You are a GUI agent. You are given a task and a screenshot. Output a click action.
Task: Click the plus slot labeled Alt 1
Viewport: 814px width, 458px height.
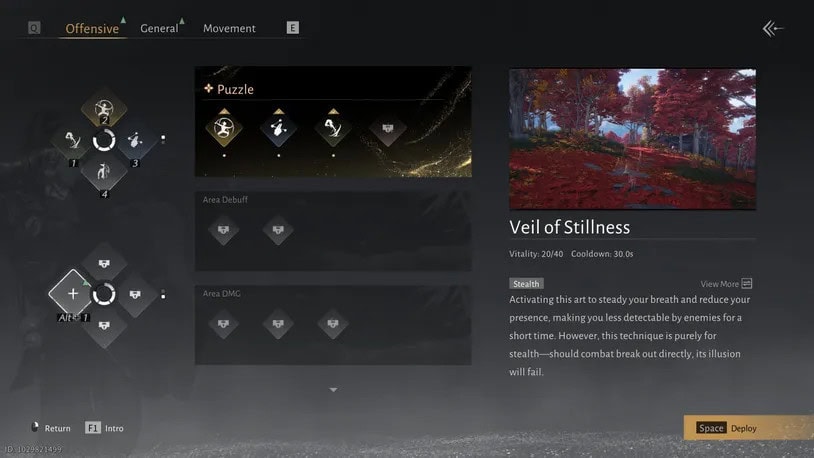(73, 294)
